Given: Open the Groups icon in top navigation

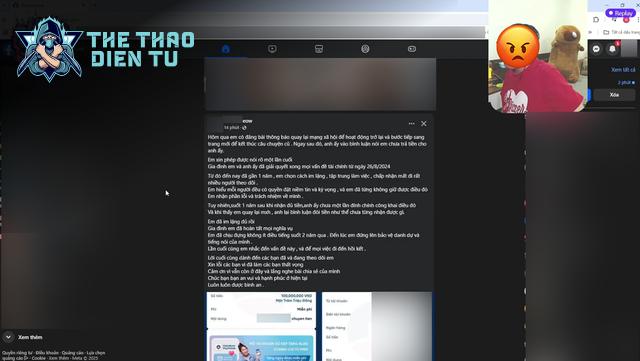Looking at the screenshot, I should coord(365,49).
